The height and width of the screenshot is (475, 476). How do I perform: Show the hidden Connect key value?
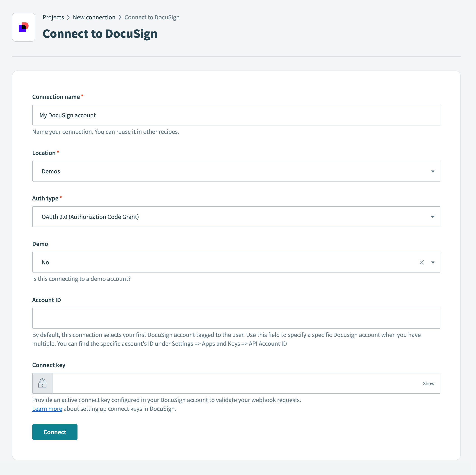pyautogui.click(x=428, y=383)
